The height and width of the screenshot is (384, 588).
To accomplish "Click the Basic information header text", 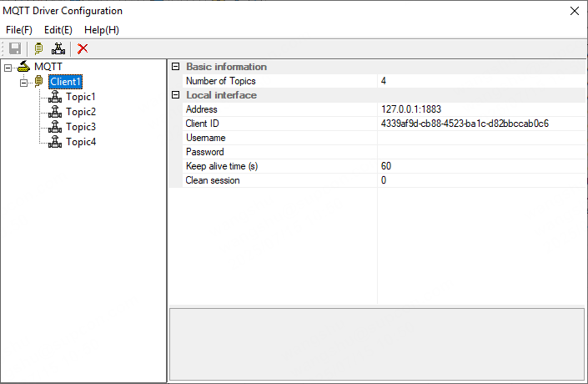I will coord(227,67).
